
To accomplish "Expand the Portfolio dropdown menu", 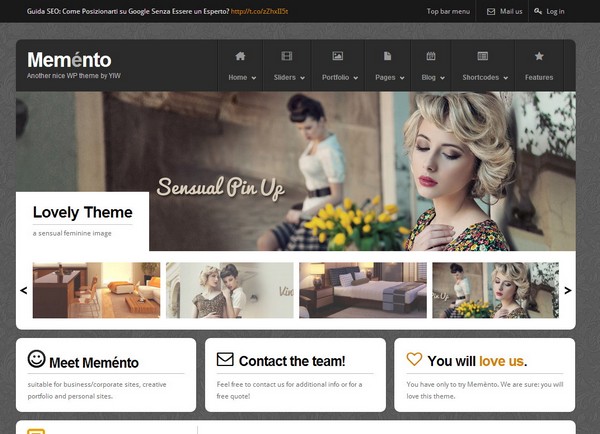I will (x=340, y=77).
